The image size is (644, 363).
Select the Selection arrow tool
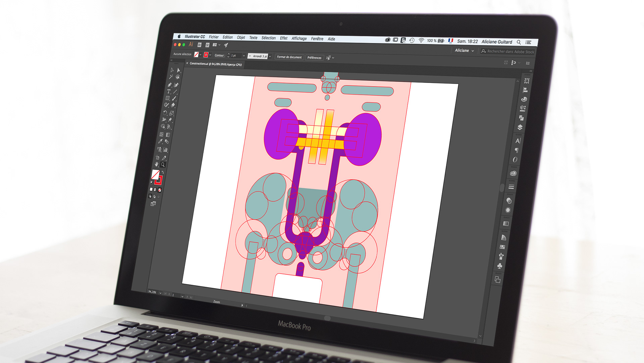click(172, 70)
